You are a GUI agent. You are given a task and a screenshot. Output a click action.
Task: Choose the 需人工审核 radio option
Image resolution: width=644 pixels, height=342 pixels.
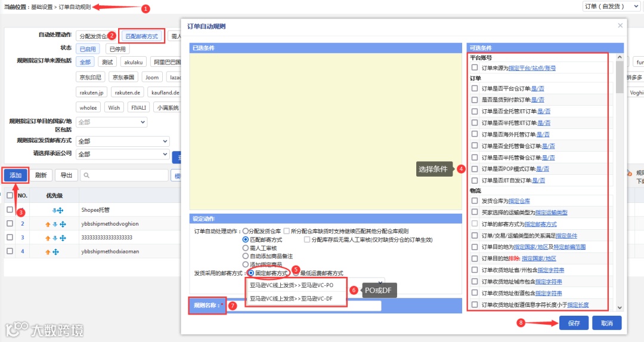[x=246, y=248]
